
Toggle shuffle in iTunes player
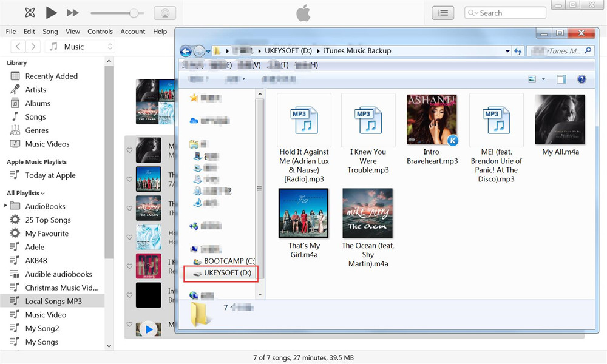30,13
